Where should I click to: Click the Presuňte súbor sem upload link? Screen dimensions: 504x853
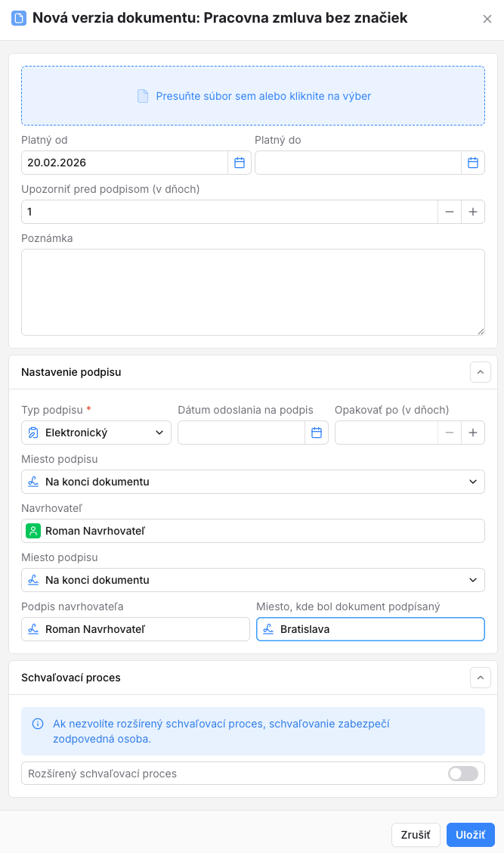click(x=263, y=96)
